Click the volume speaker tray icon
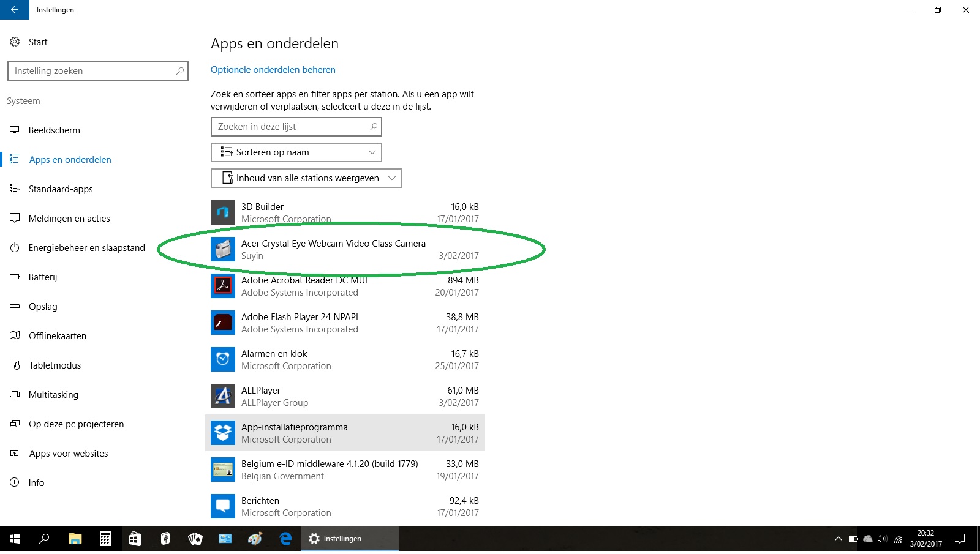980x554 pixels. pyautogui.click(x=882, y=539)
